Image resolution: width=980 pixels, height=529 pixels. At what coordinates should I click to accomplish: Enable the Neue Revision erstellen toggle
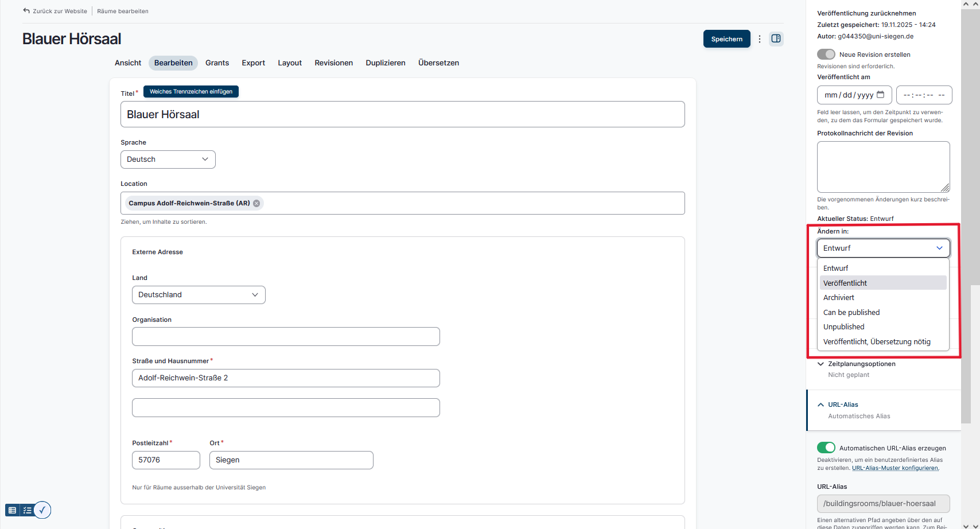click(826, 54)
